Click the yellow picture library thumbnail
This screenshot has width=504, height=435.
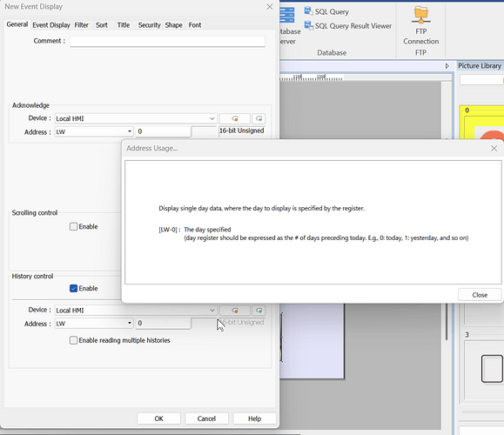(x=482, y=122)
